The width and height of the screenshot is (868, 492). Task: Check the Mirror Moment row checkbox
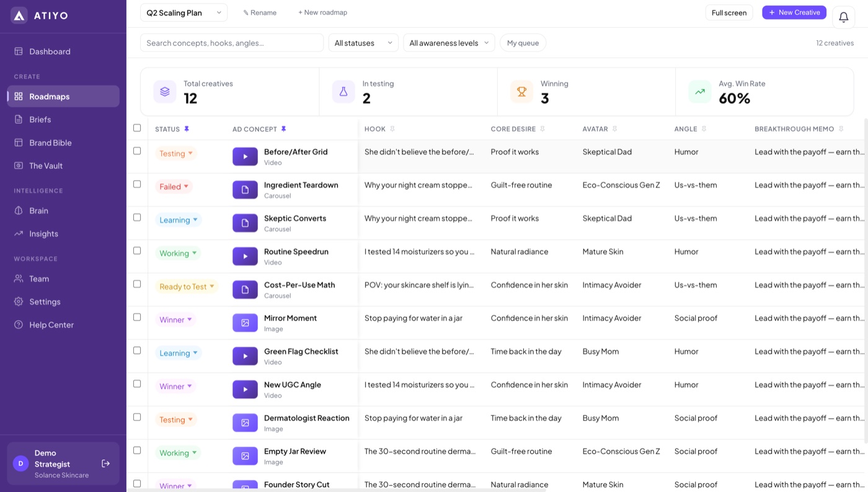[137, 317]
